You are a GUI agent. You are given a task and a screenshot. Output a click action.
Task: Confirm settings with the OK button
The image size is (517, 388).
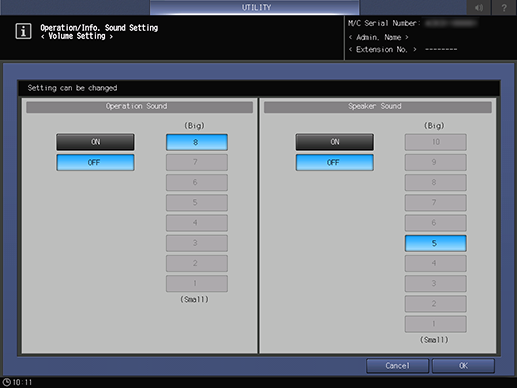463,366
